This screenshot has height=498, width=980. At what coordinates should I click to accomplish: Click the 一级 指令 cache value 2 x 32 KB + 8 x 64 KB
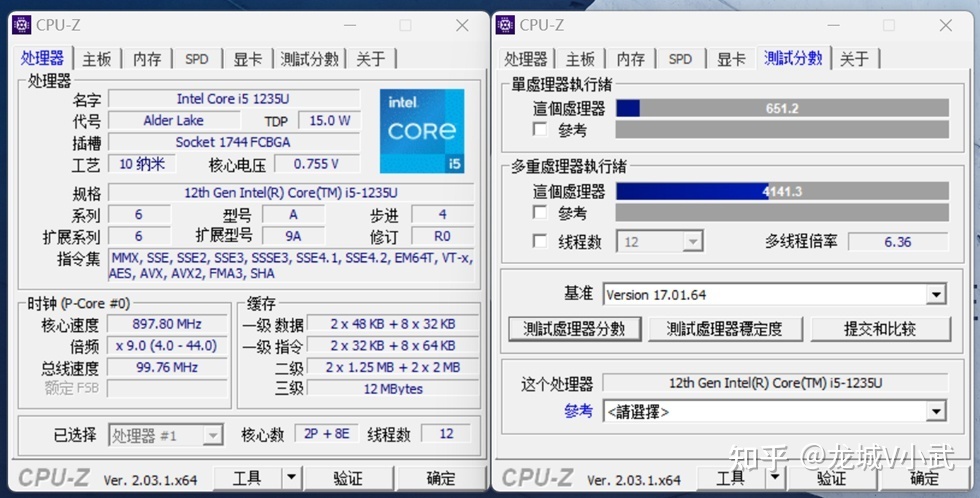pyautogui.click(x=393, y=346)
